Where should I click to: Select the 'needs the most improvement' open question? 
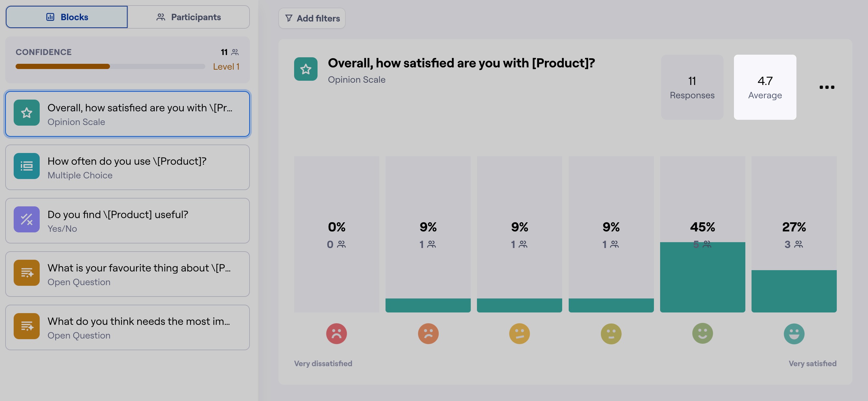coord(128,327)
